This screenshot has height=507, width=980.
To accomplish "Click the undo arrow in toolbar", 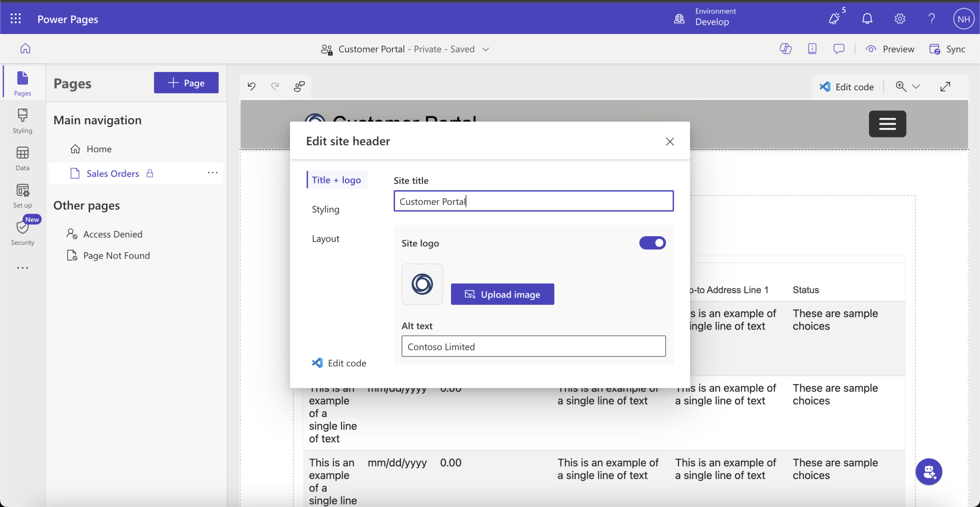I will pos(251,86).
